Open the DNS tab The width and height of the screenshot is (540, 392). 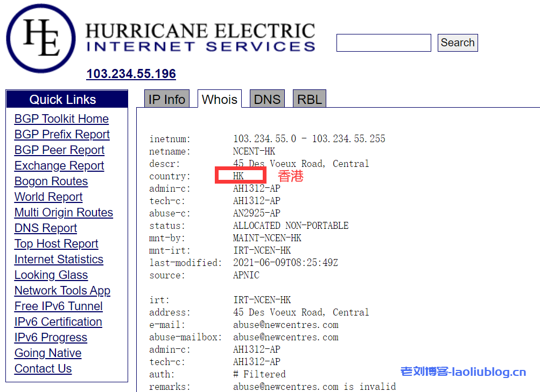[267, 100]
